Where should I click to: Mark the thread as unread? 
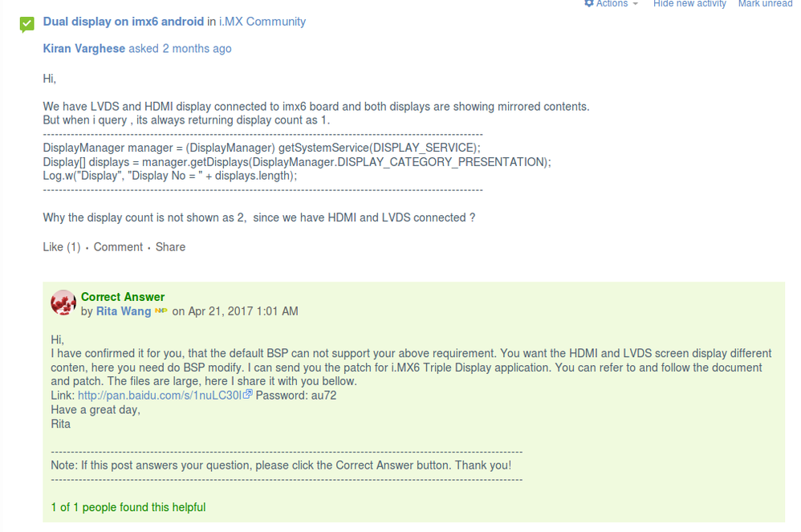click(x=765, y=4)
